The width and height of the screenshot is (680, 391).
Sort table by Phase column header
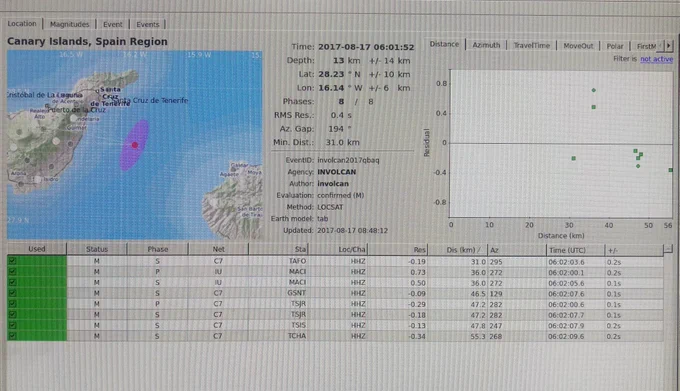coord(158,249)
